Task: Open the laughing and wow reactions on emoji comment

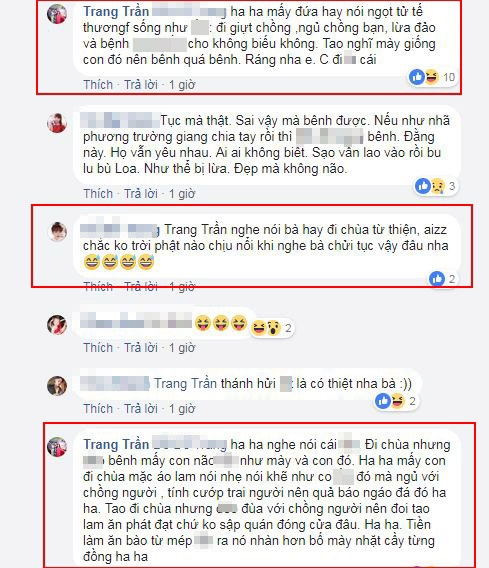Action: point(272,328)
